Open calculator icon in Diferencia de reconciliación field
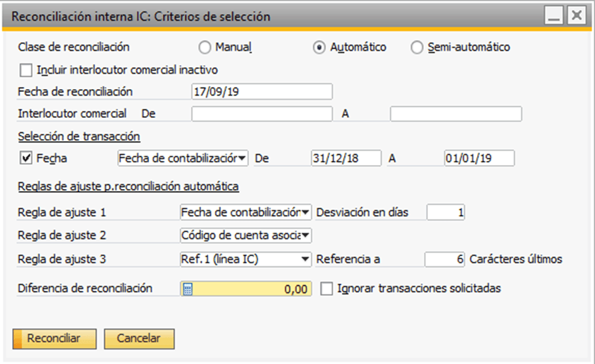 tap(188, 289)
